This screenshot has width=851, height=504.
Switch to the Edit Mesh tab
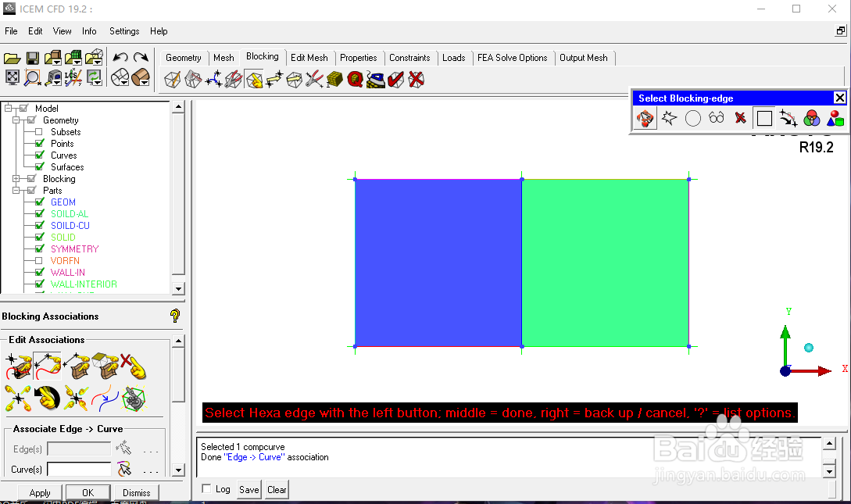[309, 58]
